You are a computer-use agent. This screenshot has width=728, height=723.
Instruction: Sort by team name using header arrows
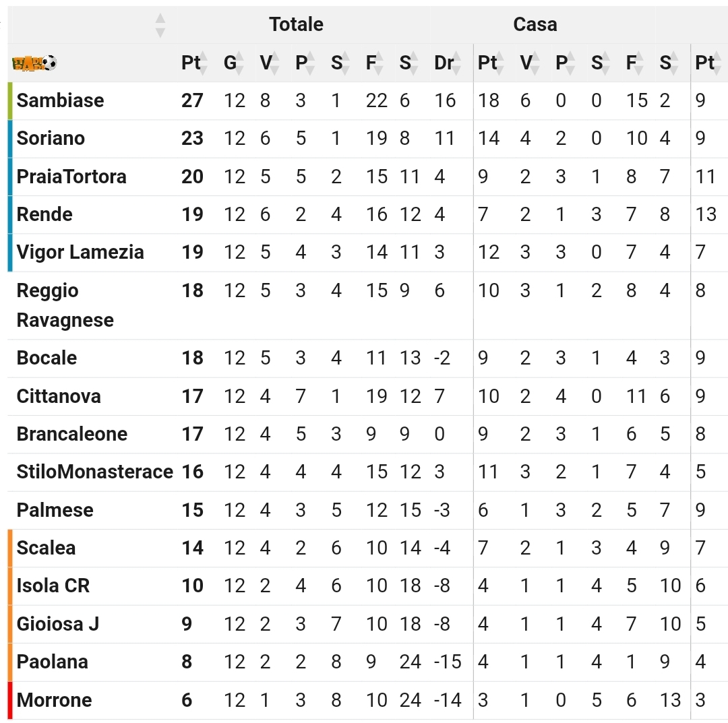click(x=160, y=25)
